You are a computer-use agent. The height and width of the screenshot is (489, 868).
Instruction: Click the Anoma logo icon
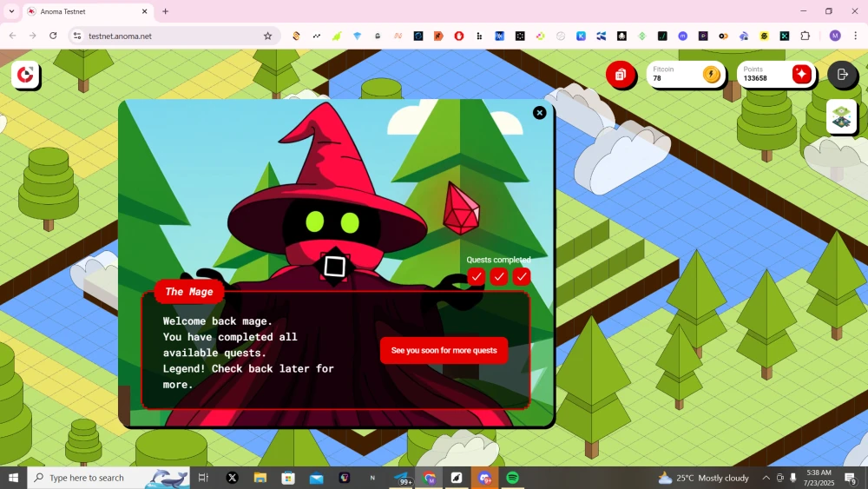pyautogui.click(x=26, y=75)
